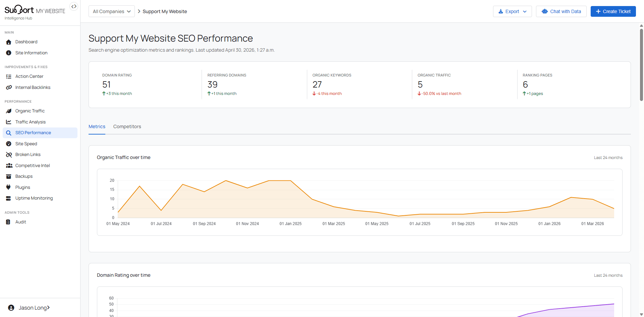
Task: Click the scrollbar up arrow
Action: pyautogui.click(x=641, y=25)
